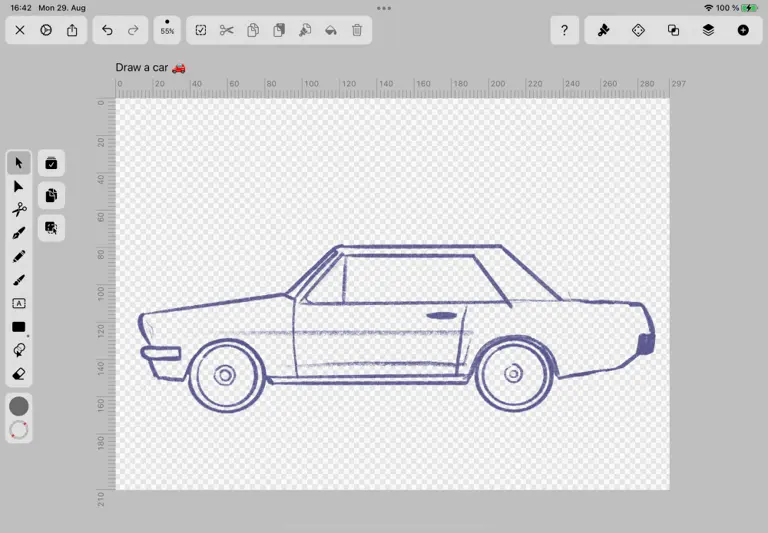Select the Scissors tool in left toolbar
Viewport: 768px width, 533px height.
click(x=19, y=210)
